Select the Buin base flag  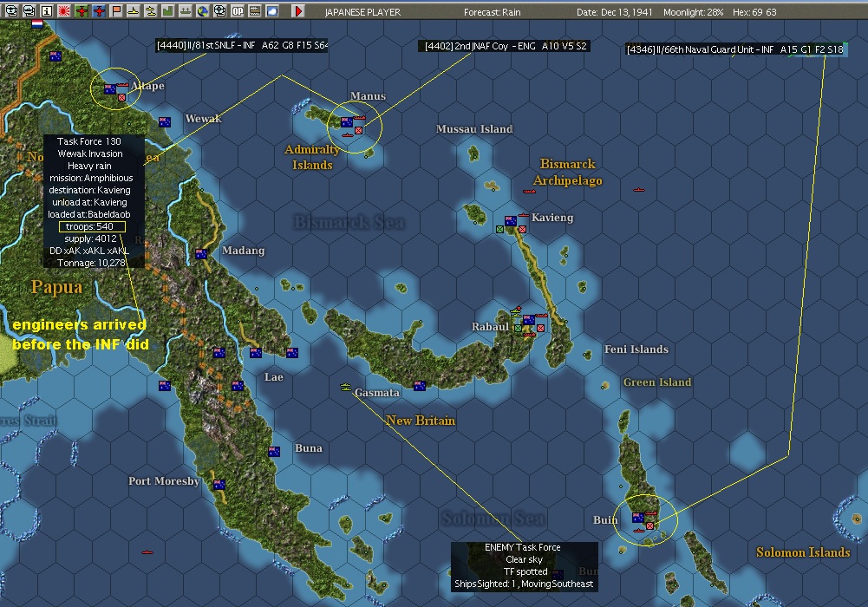pos(638,518)
